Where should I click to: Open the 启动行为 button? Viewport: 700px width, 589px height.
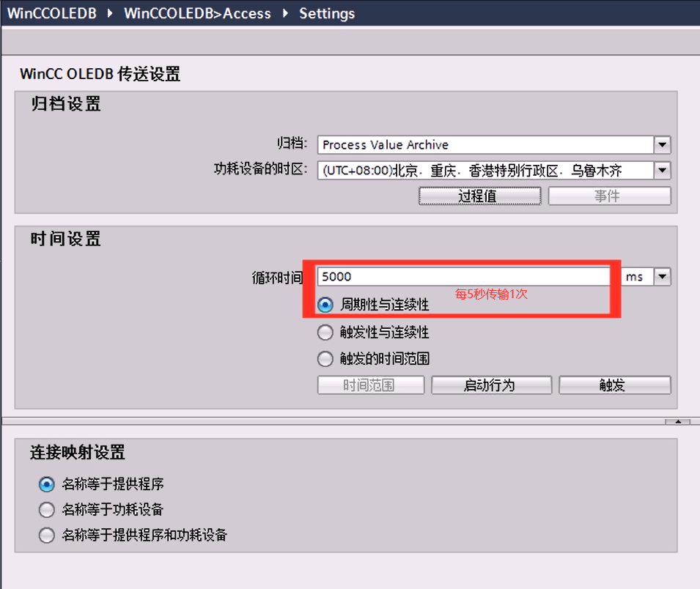pos(491,385)
